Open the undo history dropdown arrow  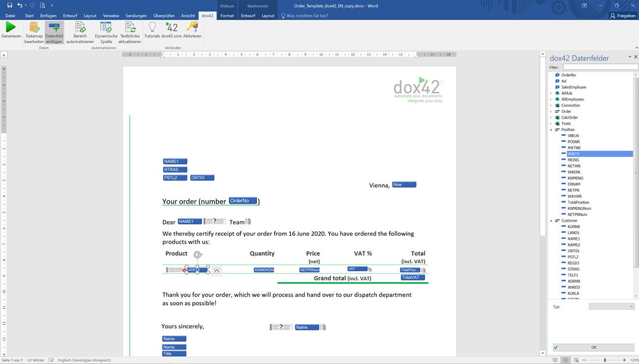coord(26,5)
